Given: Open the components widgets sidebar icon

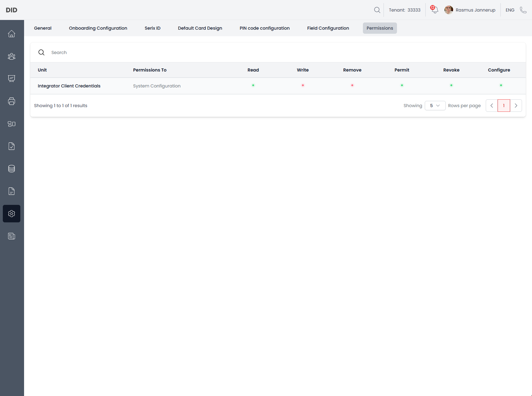Looking at the screenshot, I should tap(12, 124).
